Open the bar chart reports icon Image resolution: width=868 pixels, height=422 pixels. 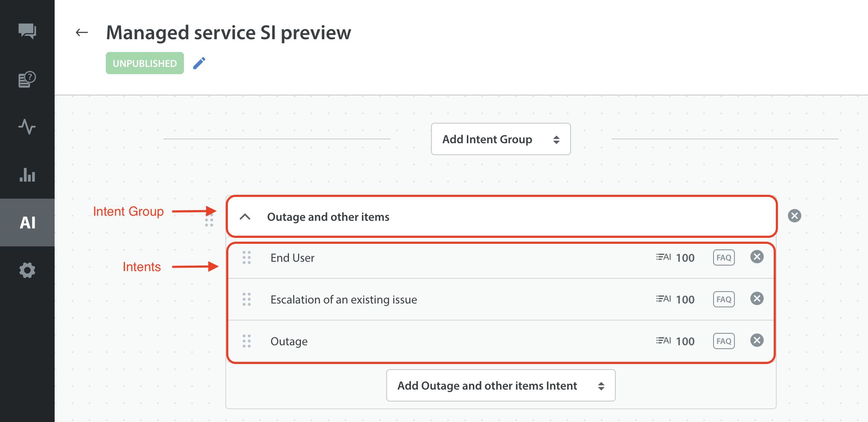[x=27, y=175]
